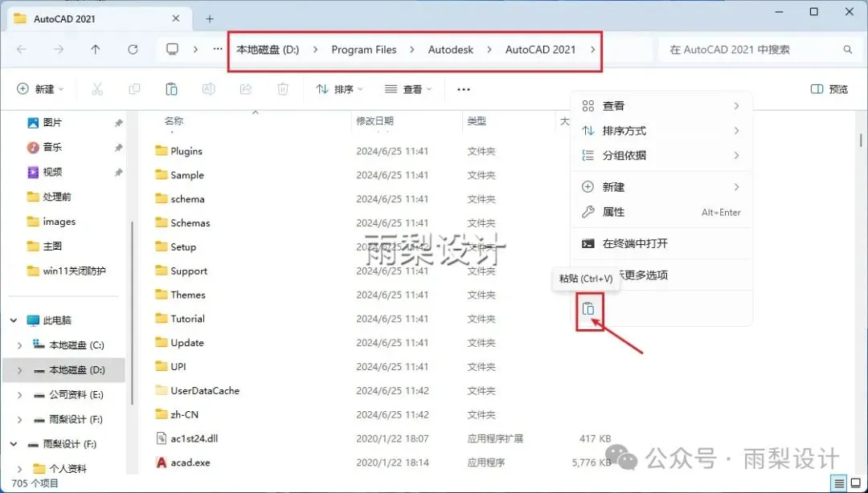Choose 在终端中打开 in context menu
Image resolution: width=868 pixels, height=493 pixels.
pyautogui.click(x=661, y=243)
